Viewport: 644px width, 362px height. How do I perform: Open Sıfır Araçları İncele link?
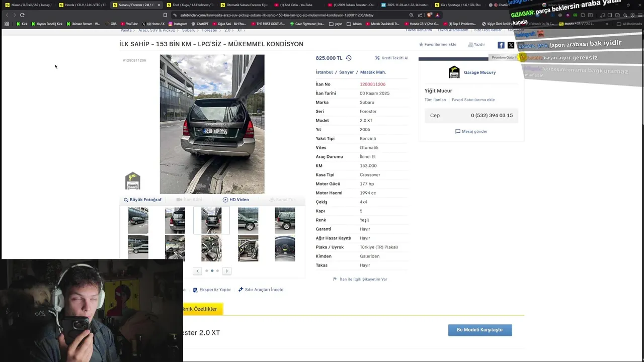261,290
